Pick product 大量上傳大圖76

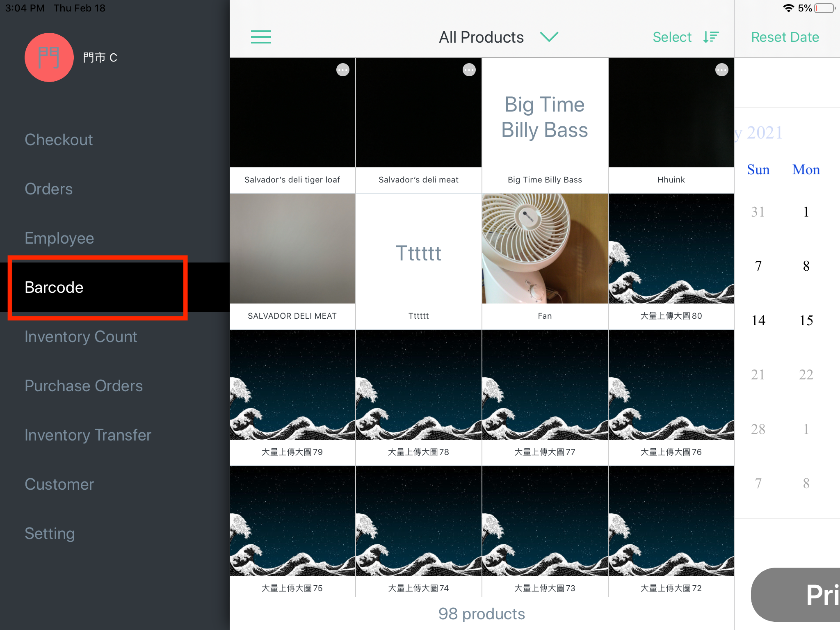coord(671,397)
